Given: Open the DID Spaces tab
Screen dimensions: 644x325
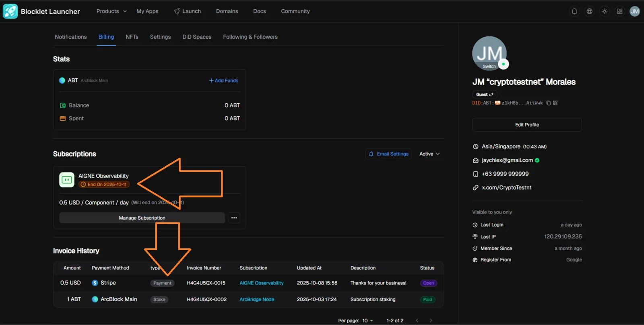Looking at the screenshot, I should [x=197, y=37].
